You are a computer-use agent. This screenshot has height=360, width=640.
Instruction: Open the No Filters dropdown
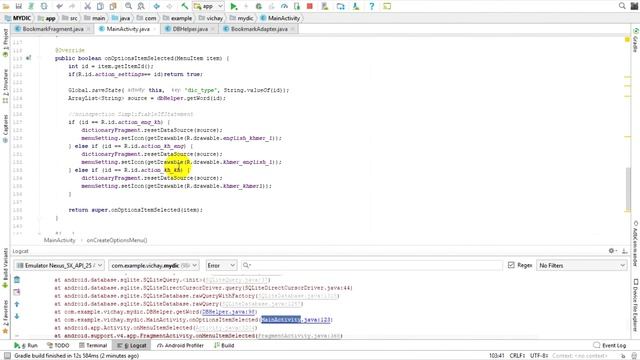point(581,265)
